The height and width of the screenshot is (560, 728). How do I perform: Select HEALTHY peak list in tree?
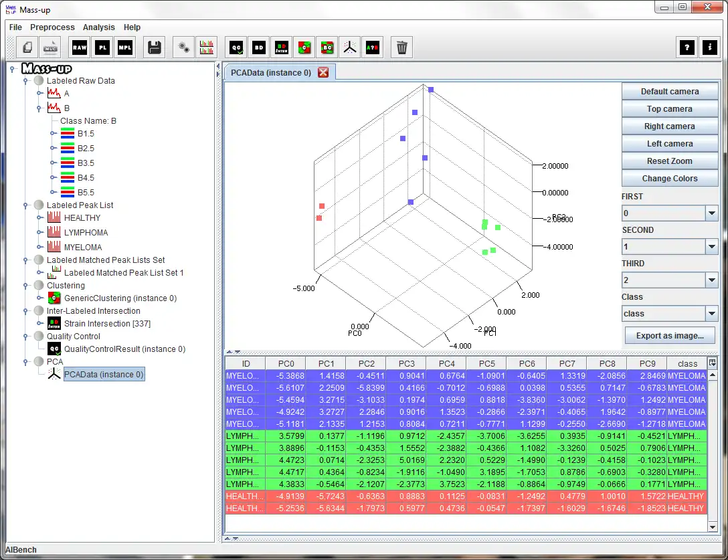pyautogui.click(x=82, y=218)
